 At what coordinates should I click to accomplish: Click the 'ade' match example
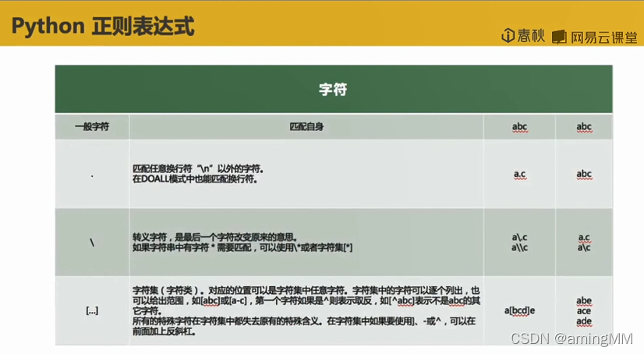click(x=584, y=321)
